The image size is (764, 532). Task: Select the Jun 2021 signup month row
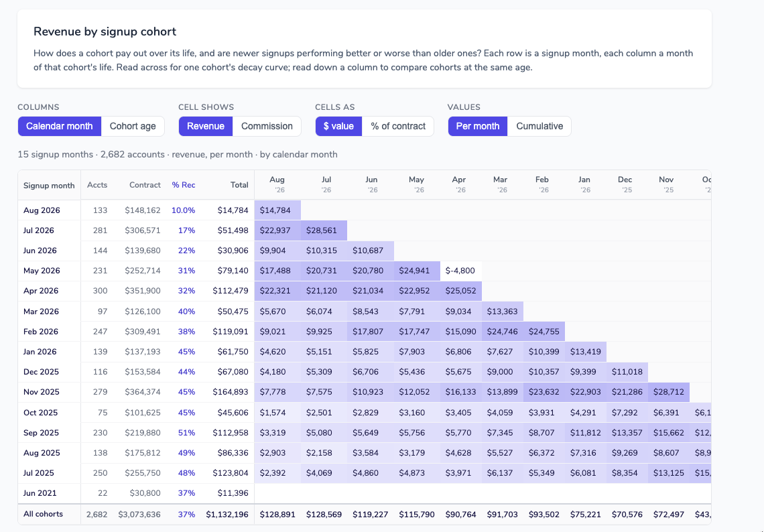365,493
